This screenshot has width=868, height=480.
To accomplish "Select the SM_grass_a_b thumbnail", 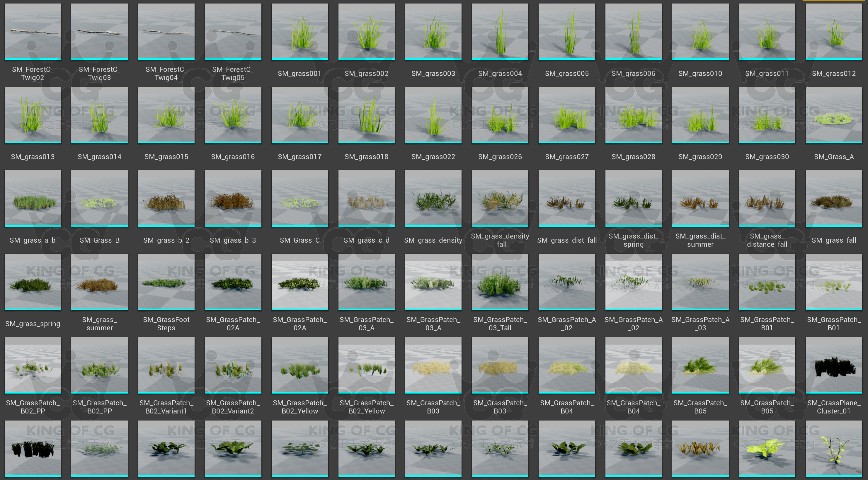I will pyautogui.click(x=33, y=198).
